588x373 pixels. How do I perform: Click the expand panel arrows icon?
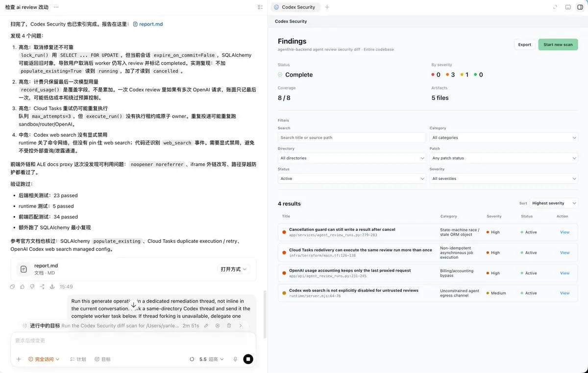click(x=555, y=7)
